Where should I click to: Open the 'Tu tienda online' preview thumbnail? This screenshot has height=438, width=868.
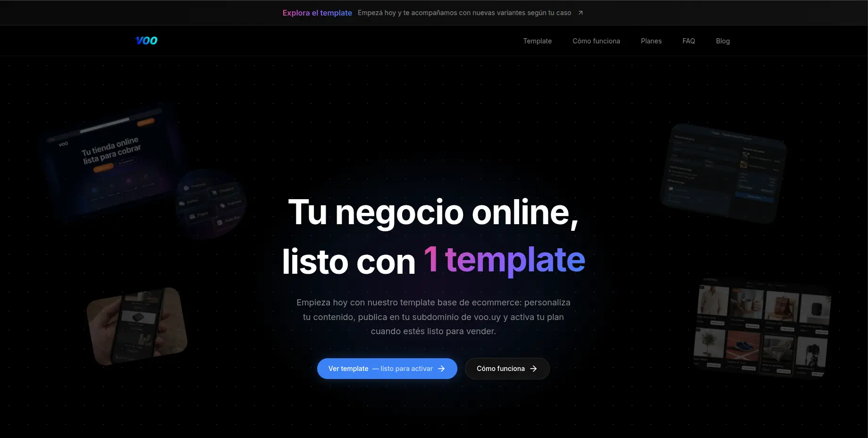click(111, 160)
